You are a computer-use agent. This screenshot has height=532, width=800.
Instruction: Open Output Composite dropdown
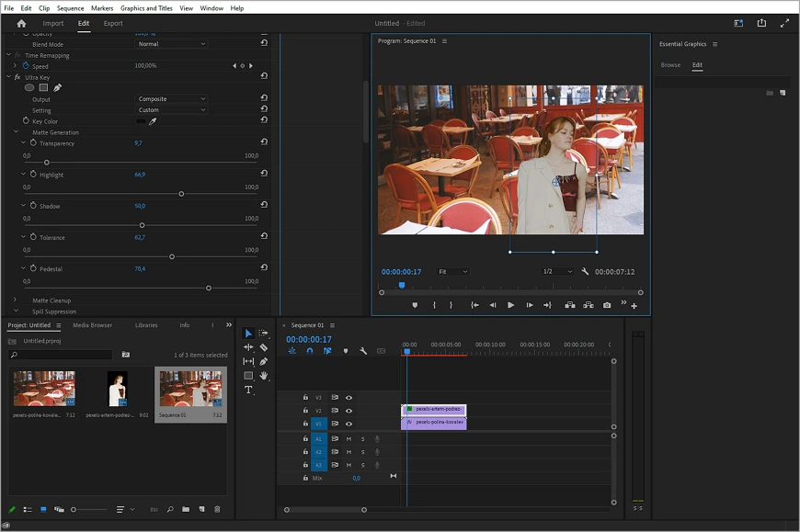[x=171, y=99]
